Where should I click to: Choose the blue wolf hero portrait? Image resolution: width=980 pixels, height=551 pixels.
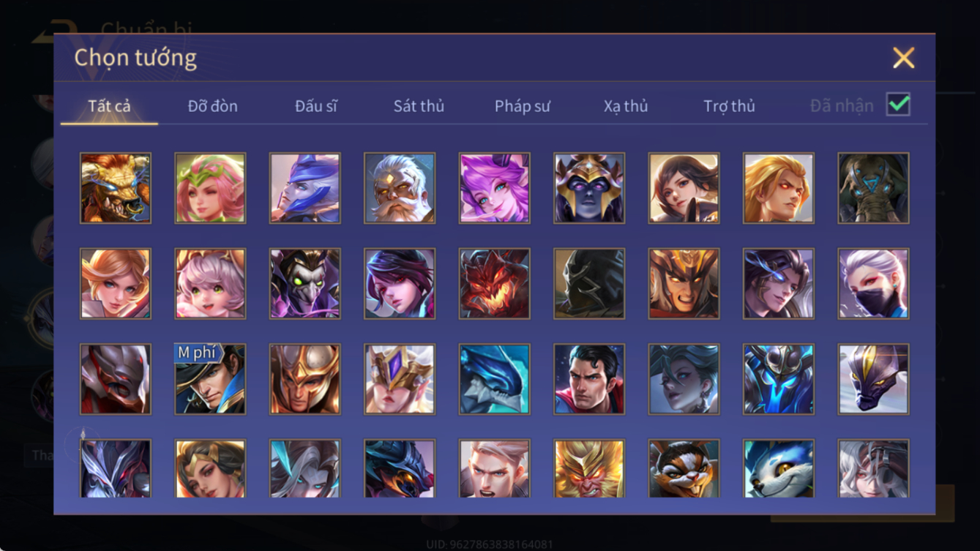(779, 468)
